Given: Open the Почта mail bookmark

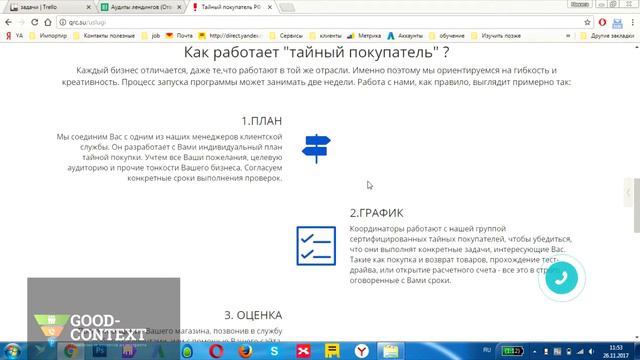Looking at the screenshot, I should point(179,36).
